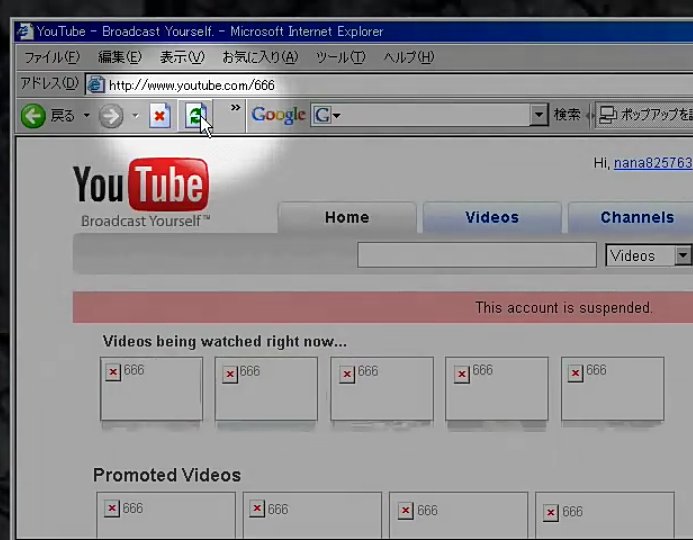The height and width of the screenshot is (540, 693).
Task: Click the address bar URL youtube.com/666
Action: coord(191,85)
